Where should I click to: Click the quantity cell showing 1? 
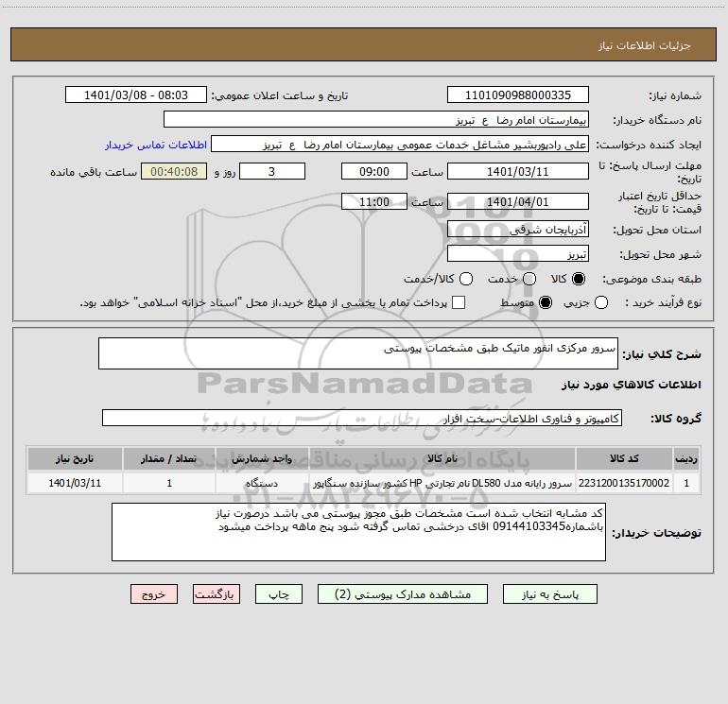(169, 483)
